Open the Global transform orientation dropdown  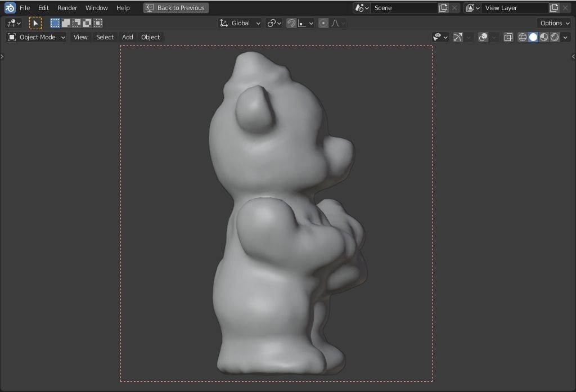pyautogui.click(x=240, y=23)
